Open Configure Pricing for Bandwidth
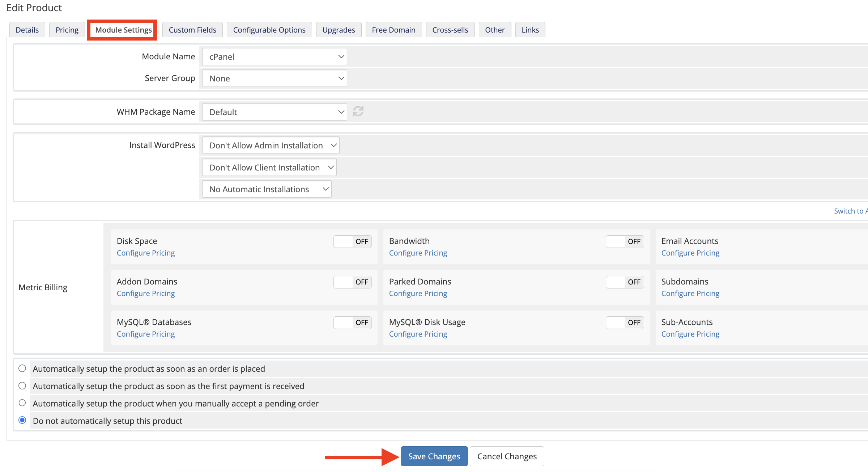The width and height of the screenshot is (868, 472). pos(418,253)
